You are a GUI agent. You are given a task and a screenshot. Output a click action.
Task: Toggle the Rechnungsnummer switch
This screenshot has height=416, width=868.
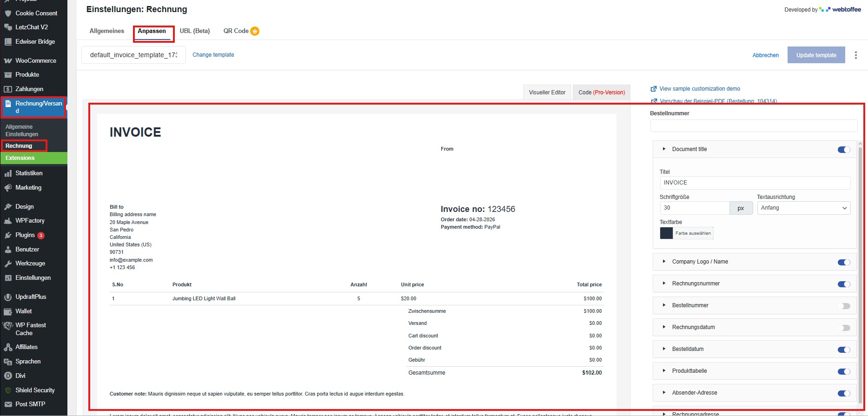(x=844, y=284)
